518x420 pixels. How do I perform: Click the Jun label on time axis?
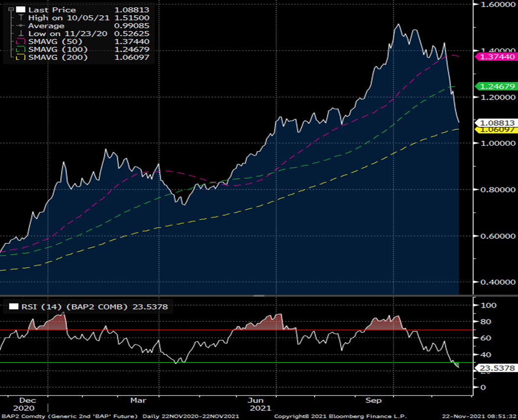pos(256,400)
